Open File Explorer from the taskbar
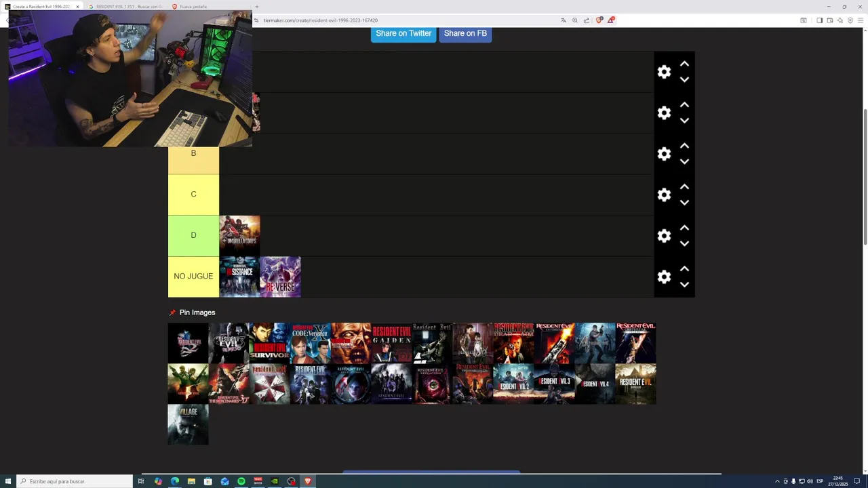This screenshot has height=488, width=868. click(191, 481)
